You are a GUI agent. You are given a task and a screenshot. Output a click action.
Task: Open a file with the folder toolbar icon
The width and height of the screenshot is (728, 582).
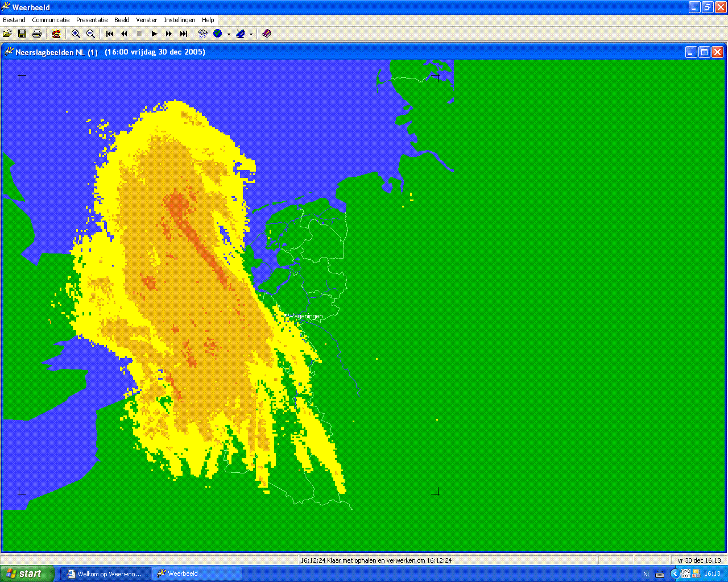pyautogui.click(x=7, y=34)
